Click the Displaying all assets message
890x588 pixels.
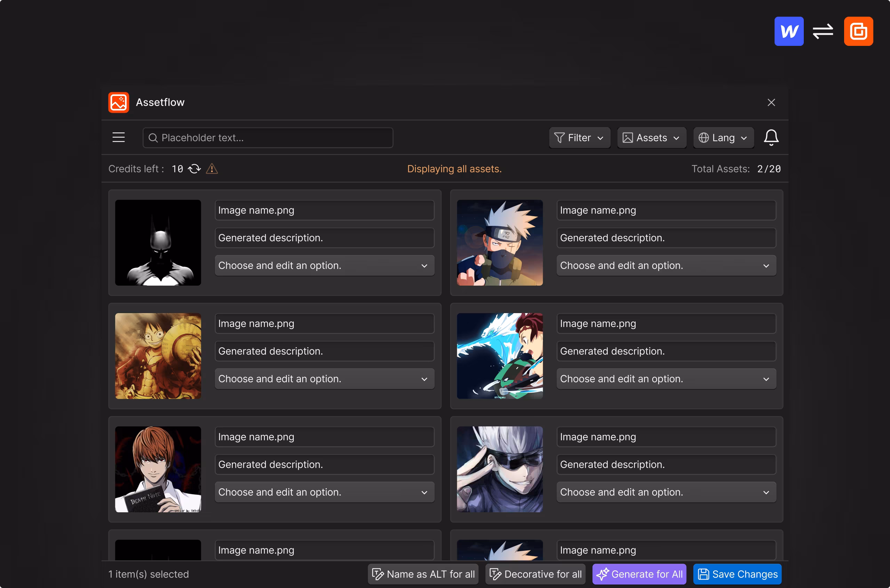coord(454,169)
